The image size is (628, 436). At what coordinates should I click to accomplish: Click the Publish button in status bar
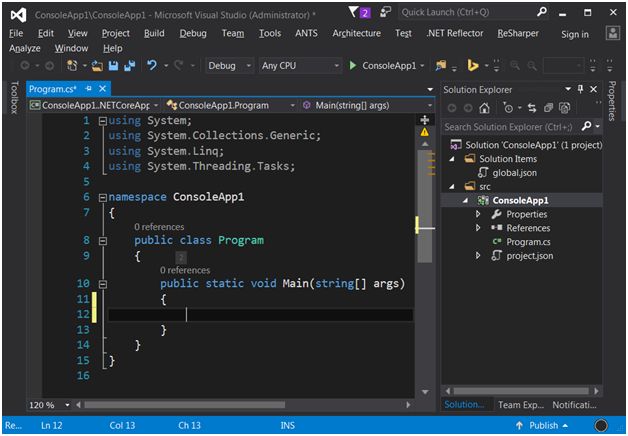542,425
